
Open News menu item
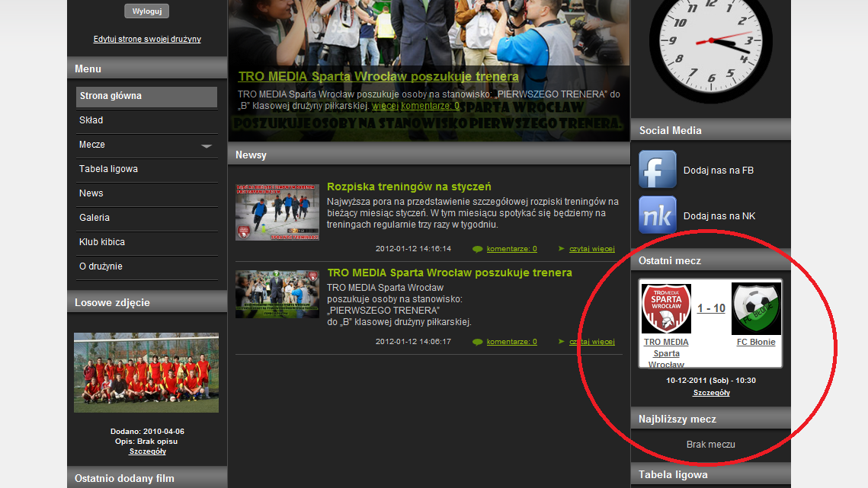(x=146, y=193)
